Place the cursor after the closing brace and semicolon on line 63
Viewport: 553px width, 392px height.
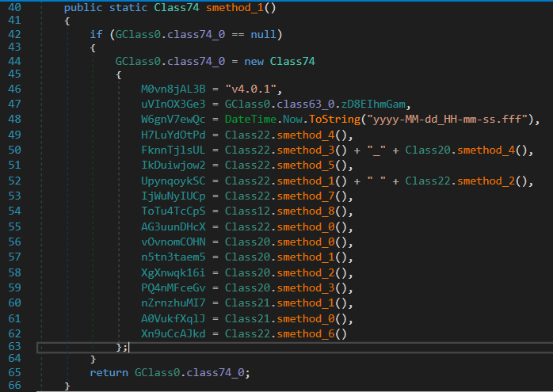tap(128, 348)
